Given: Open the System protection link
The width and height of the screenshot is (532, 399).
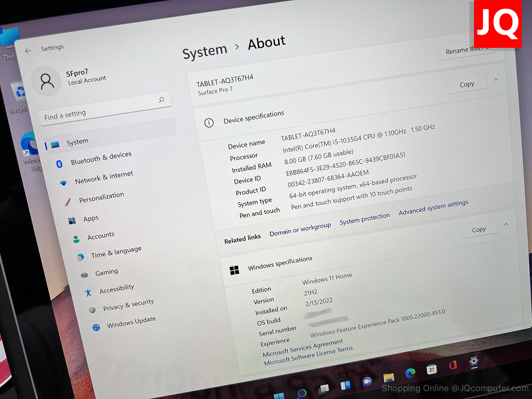Looking at the screenshot, I should pyautogui.click(x=364, y=219).
